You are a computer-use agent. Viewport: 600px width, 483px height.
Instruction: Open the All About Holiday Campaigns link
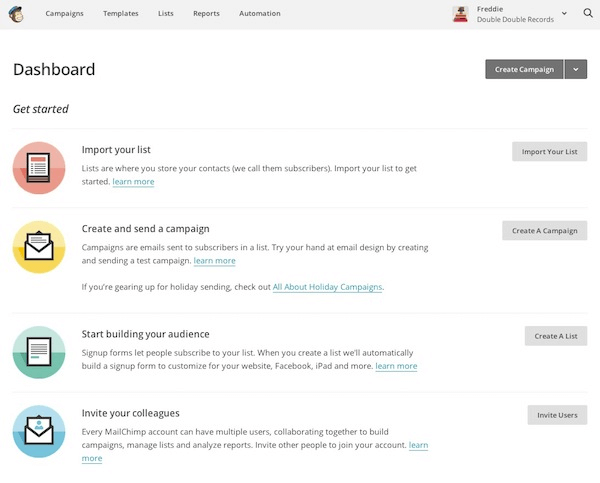pos(327,287)
